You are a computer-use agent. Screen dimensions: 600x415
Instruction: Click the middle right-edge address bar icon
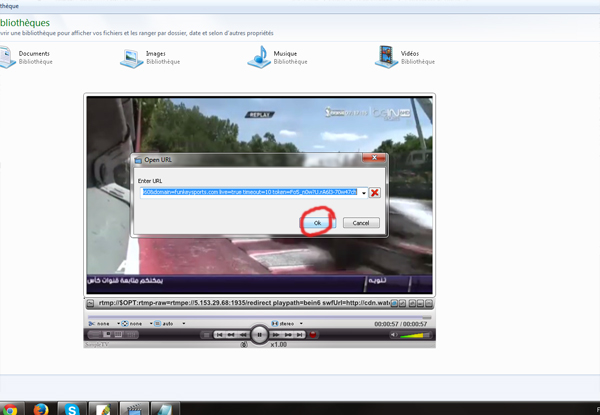tap(420, 303)
